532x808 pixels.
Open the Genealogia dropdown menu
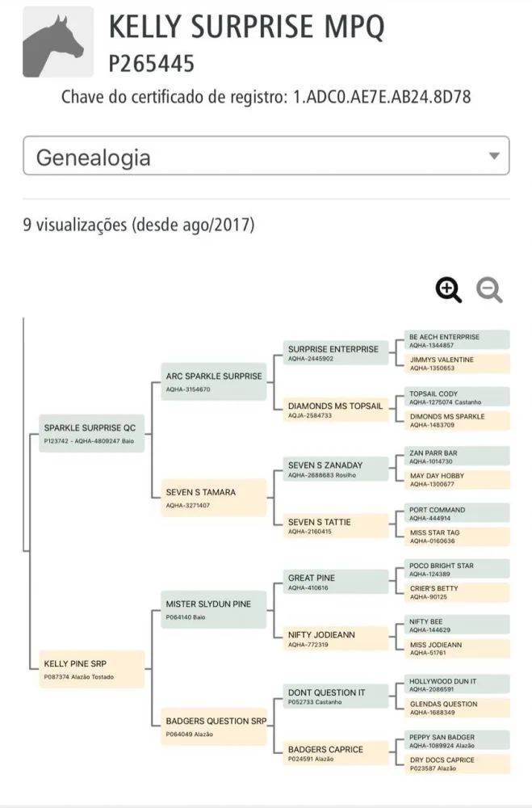click(266, 156)
